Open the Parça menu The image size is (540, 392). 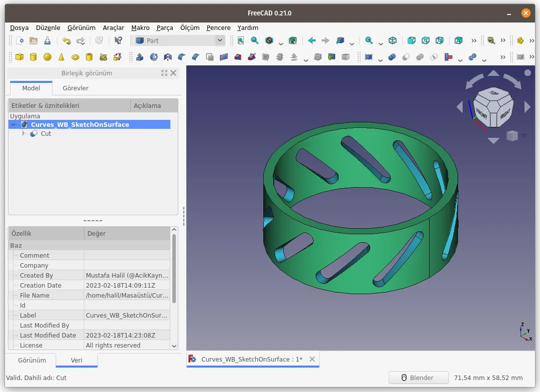coord(165,27)
